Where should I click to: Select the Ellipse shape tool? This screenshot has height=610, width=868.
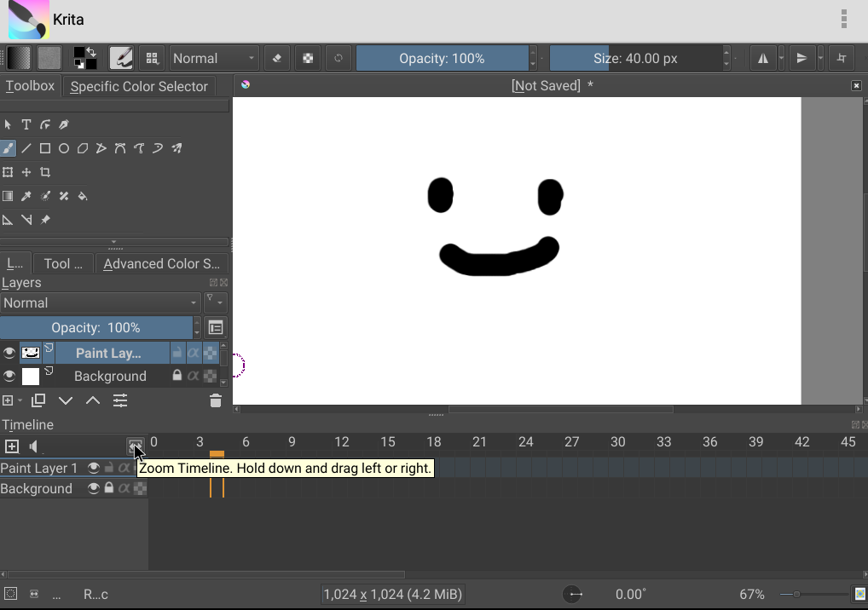point(64,148)
